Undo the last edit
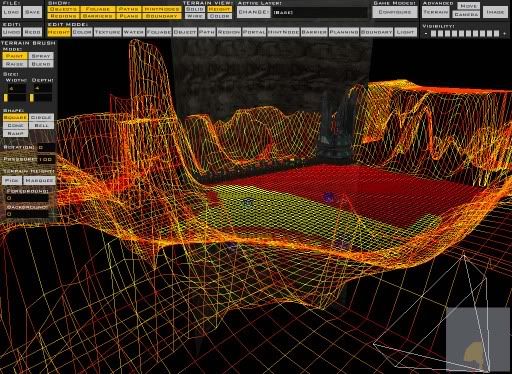 pos(11,32)
